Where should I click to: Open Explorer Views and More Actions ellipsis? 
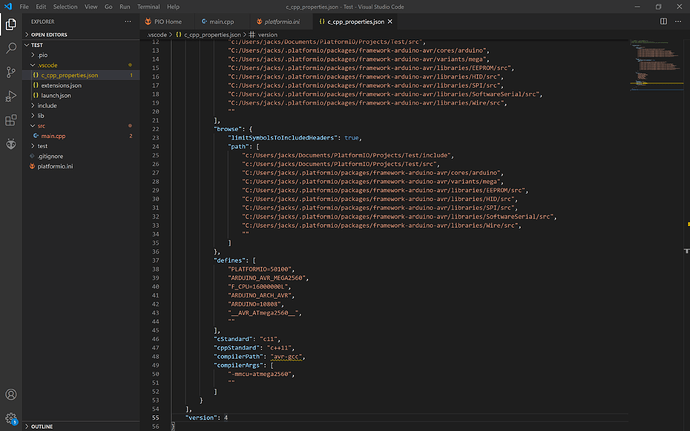click(128, 22)
